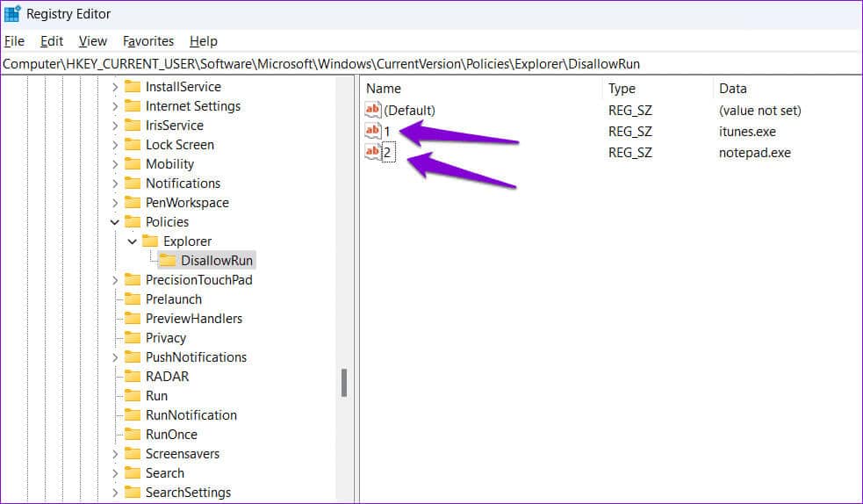Select the Mobility folder icon
Screen dimensions: 863x504
tap(133, 163)
